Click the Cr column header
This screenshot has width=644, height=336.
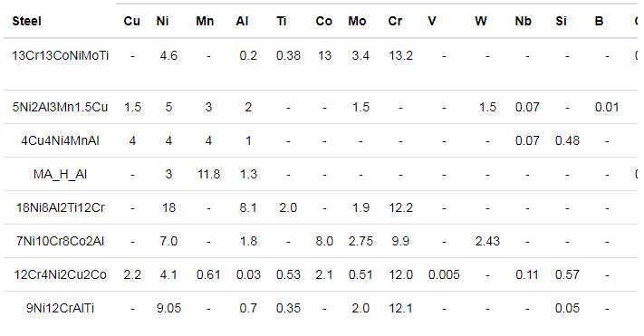(395, 21)
